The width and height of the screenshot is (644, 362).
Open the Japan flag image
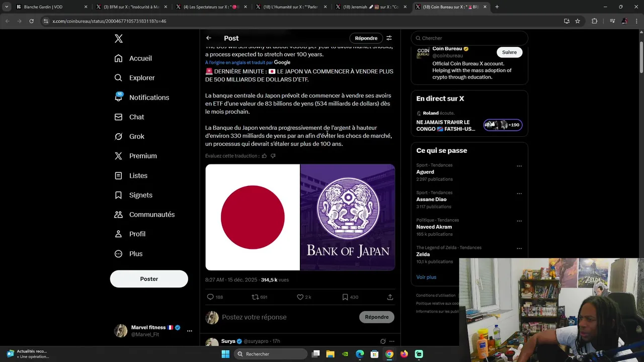[253, 217]
